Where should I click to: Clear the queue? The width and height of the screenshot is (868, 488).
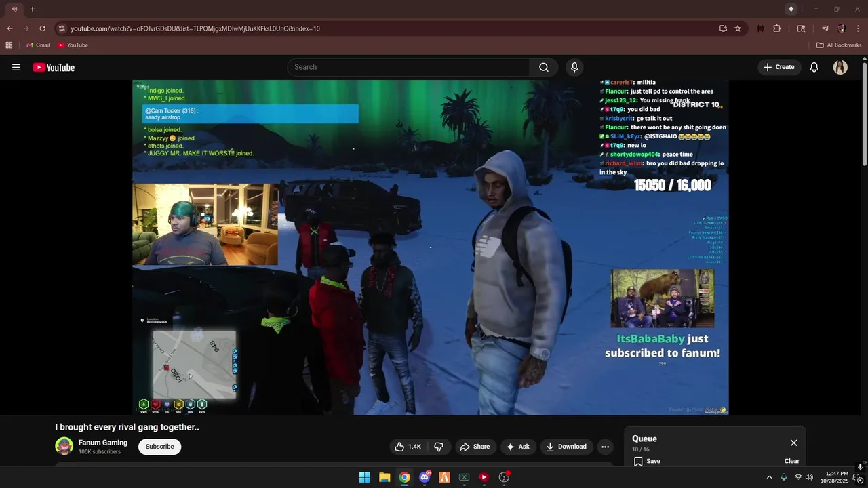[792, 461]
